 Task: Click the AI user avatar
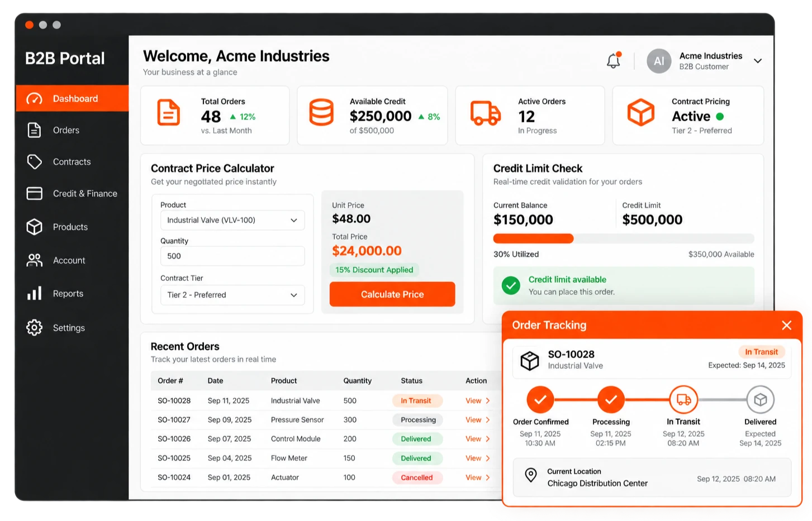(x=659, y=61)
